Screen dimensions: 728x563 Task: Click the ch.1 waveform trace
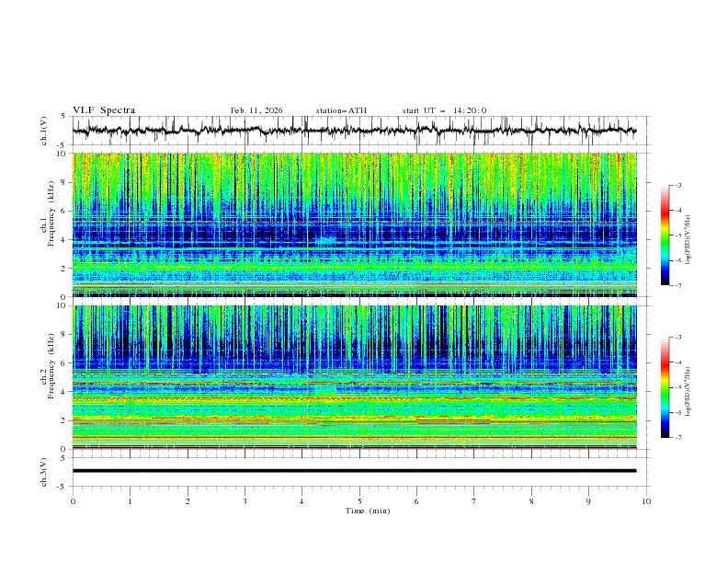click(x=354, y=131)
